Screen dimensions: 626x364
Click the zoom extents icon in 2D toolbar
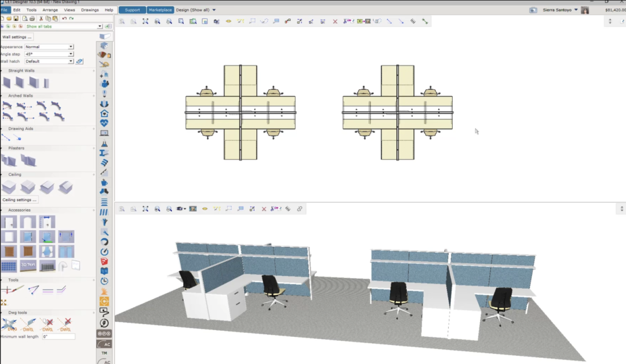coord(145,21)
